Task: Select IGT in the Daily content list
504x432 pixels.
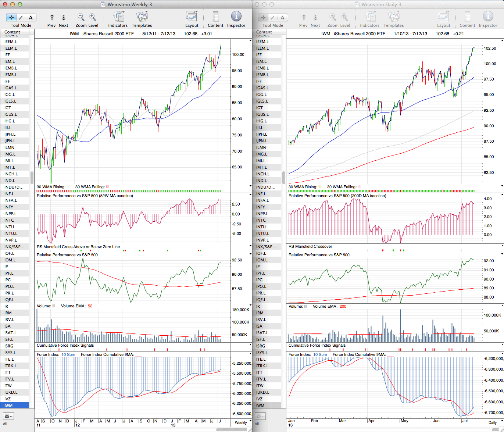Action: click(x=260, y=108)
